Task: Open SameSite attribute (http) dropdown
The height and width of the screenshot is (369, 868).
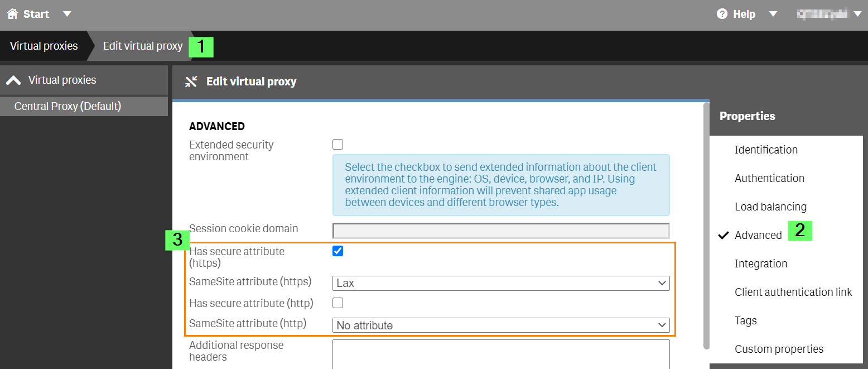Action: pyautogui.click(x=501, y=325)
